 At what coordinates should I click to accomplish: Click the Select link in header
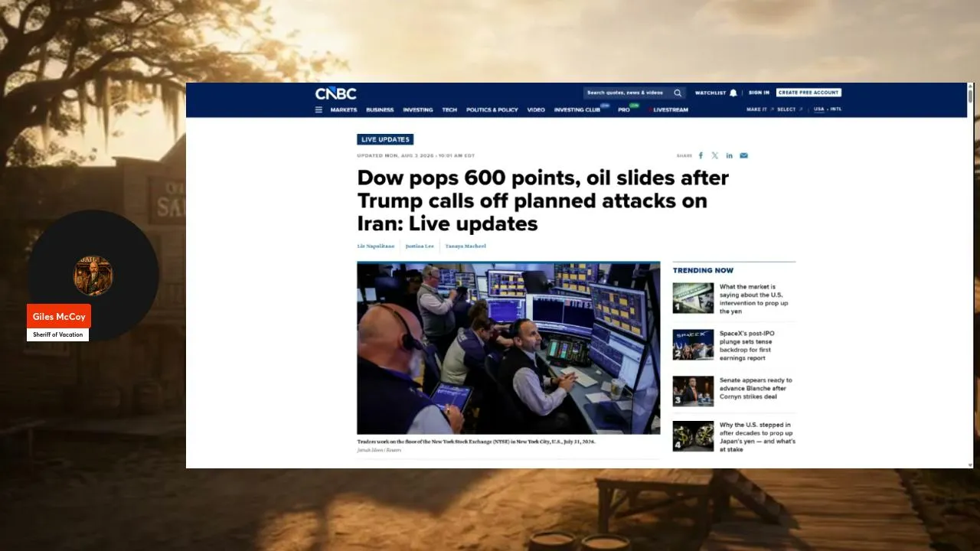[x=786, y=109]
